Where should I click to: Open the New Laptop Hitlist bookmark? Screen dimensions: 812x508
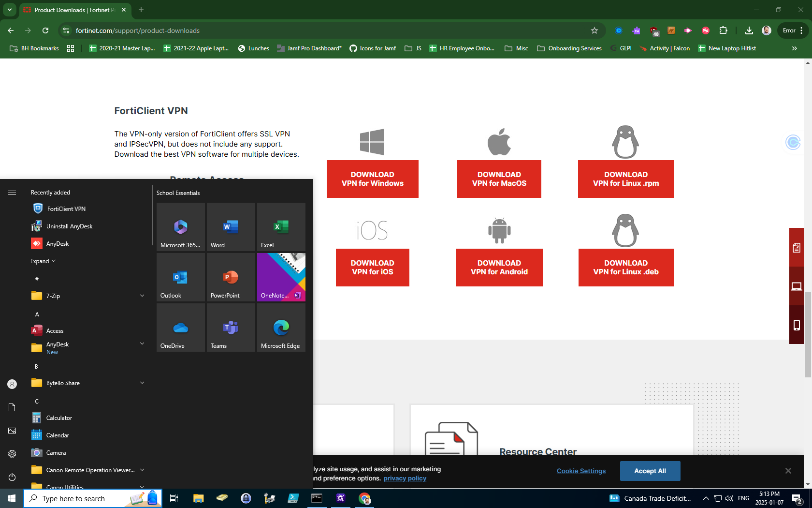point(727,48)
